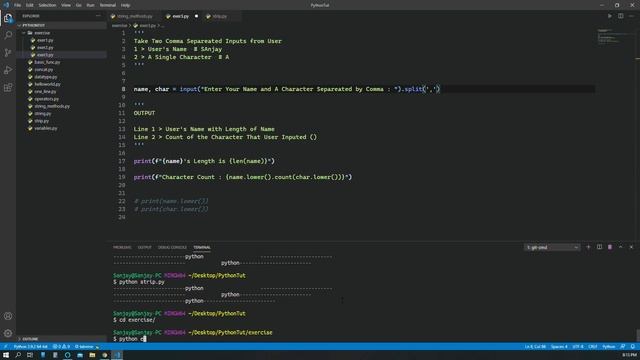Open string_methods.py in the explorer

coord(52,106)
